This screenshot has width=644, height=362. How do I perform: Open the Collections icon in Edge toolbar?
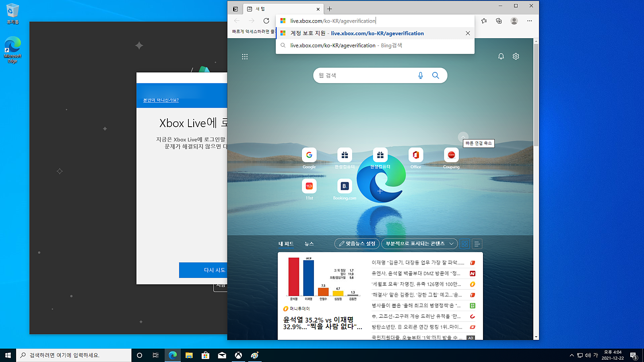(499, 21)
